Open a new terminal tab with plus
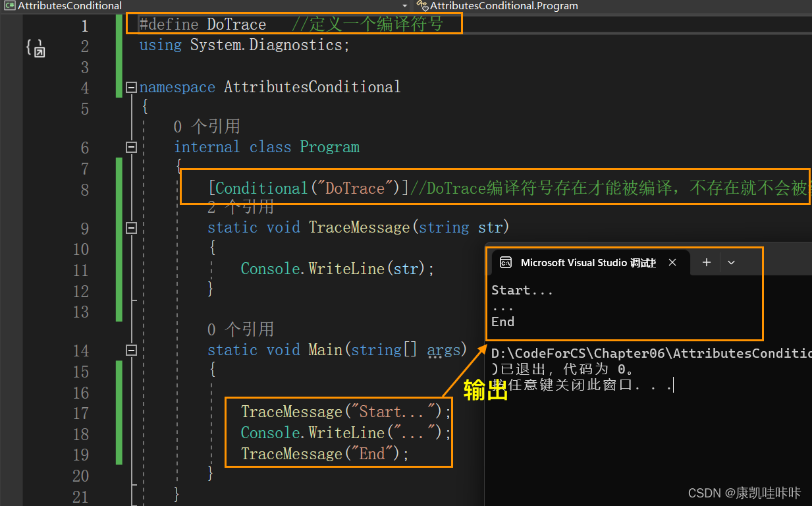 [706, 262]
